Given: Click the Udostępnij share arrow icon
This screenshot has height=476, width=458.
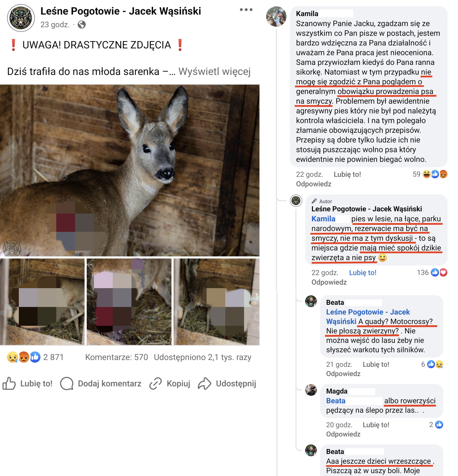Looking at the screenshot, I should coord(204,383).
